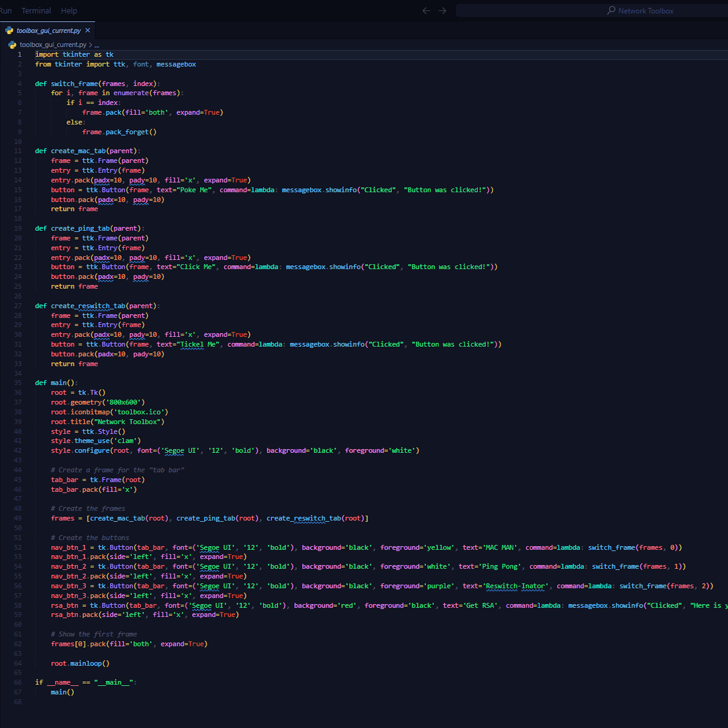Click the 'def create_ping_tab(parent):' line
Viewport: 728px width, 728px height.
click(90, 228)
